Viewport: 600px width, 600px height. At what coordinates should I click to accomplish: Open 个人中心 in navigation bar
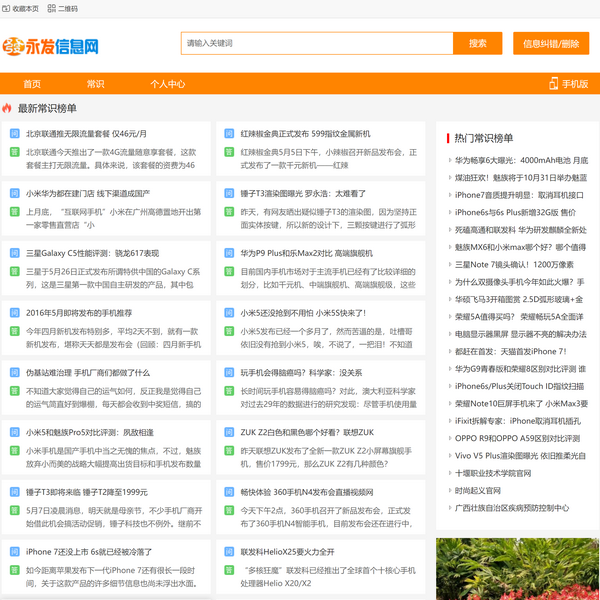(x=168, y=84)
